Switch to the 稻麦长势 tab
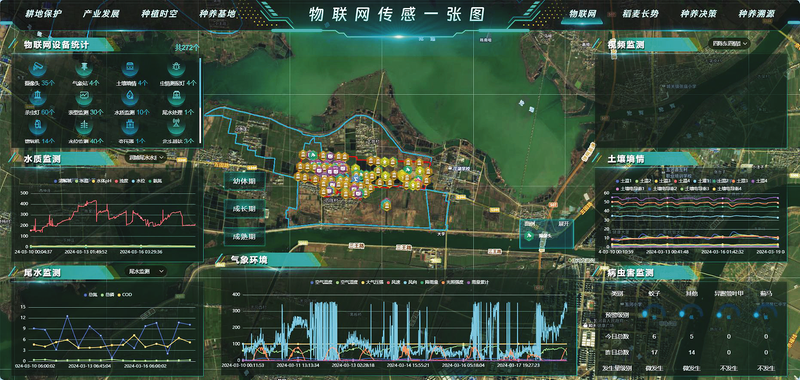Image resolution: width=800 pixels, height=380 pixels. point(640,14)
